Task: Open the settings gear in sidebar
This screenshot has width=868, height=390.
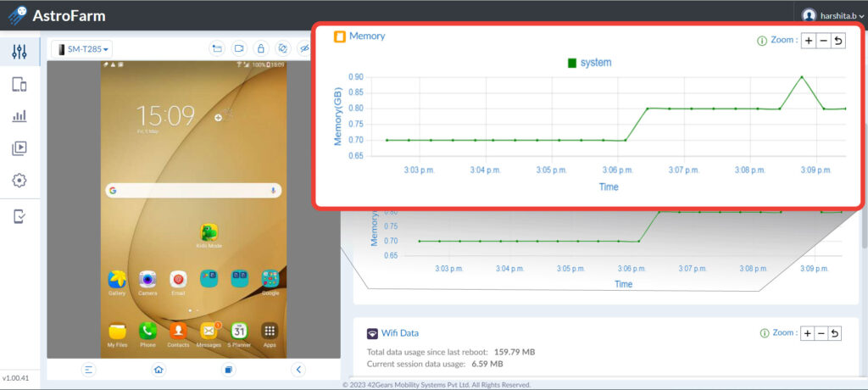Action: tap(19, 180)
